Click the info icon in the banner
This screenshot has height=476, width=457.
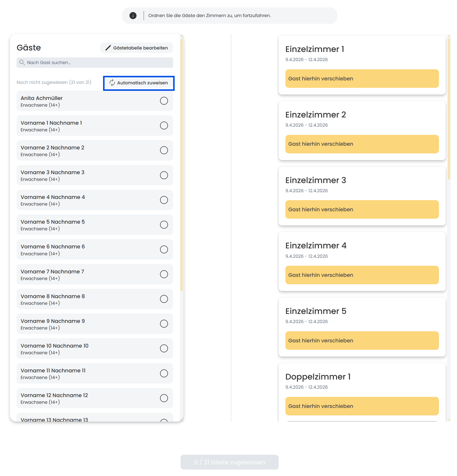(133, 16)
